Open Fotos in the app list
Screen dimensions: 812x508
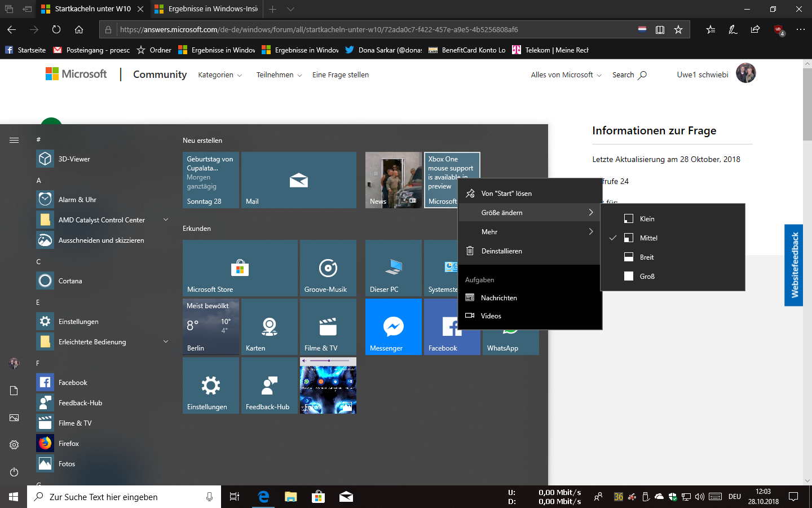101,464
